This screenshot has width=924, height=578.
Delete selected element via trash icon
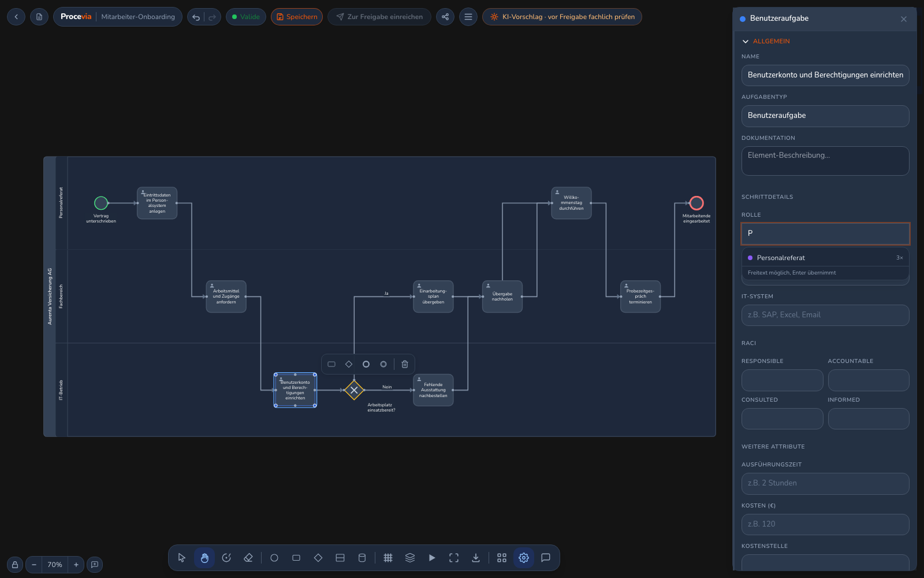405,364
